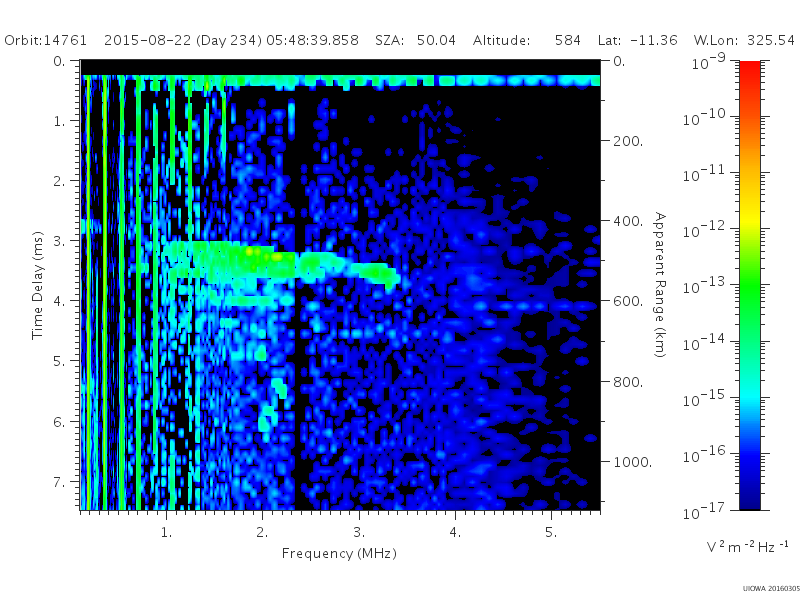Click the 10^-17 colorbar label

point(705,511)
